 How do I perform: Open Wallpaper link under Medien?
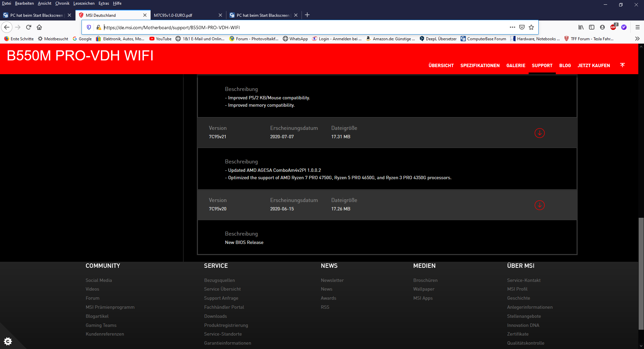pyautogui.click(x=424, y=289)
